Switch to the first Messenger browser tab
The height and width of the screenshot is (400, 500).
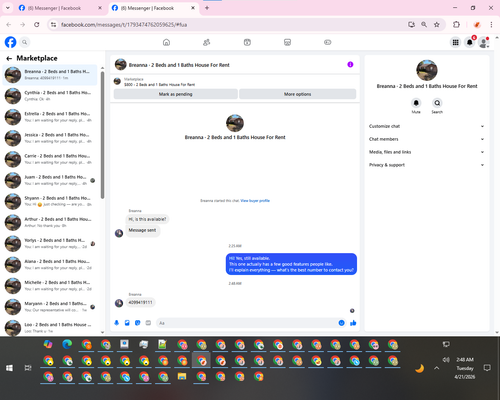(x=60, y=8)
